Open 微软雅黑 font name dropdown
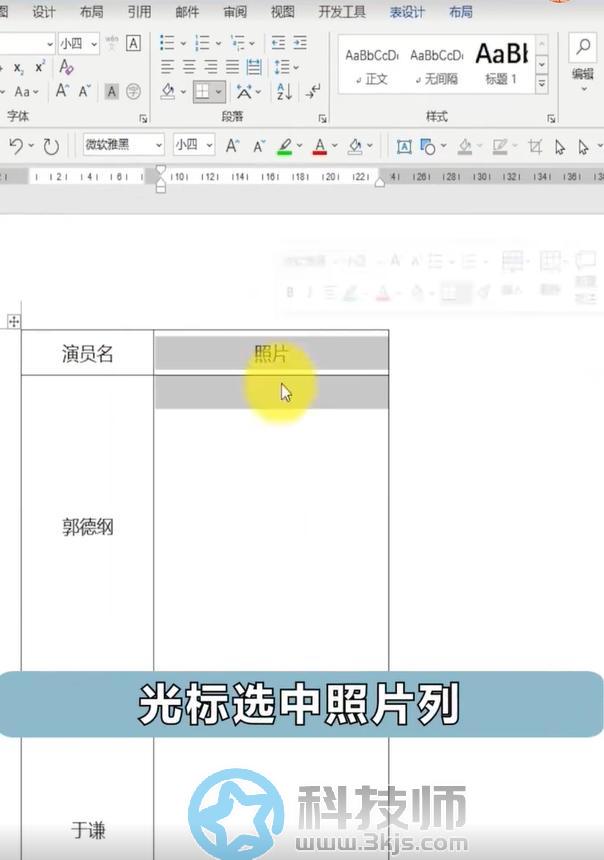 click(159, 145)
